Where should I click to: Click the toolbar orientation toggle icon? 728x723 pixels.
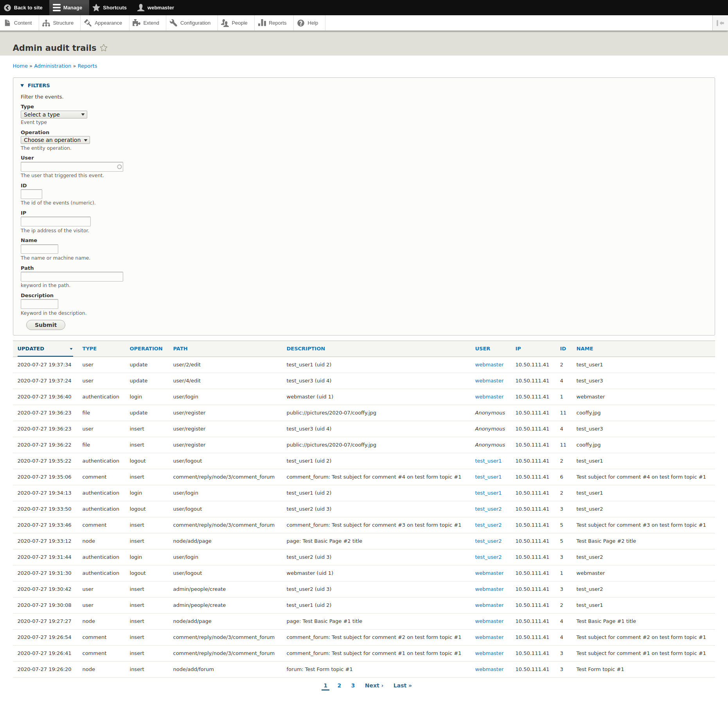click(720, 23)
